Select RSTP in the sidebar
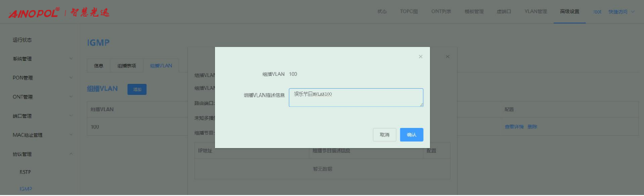Screen dimensions: 644x196 pos(25,172)
